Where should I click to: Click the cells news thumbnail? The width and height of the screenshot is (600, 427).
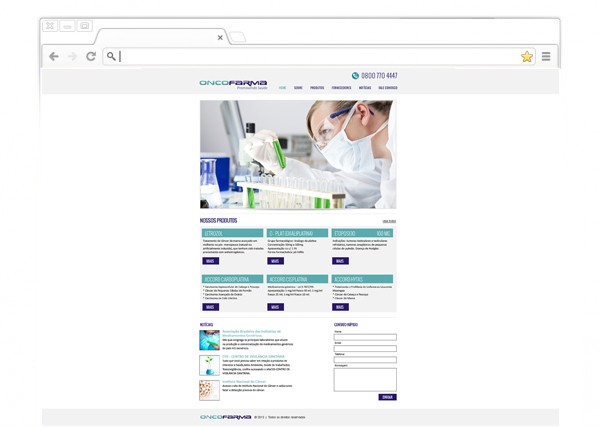coord(209,390)
